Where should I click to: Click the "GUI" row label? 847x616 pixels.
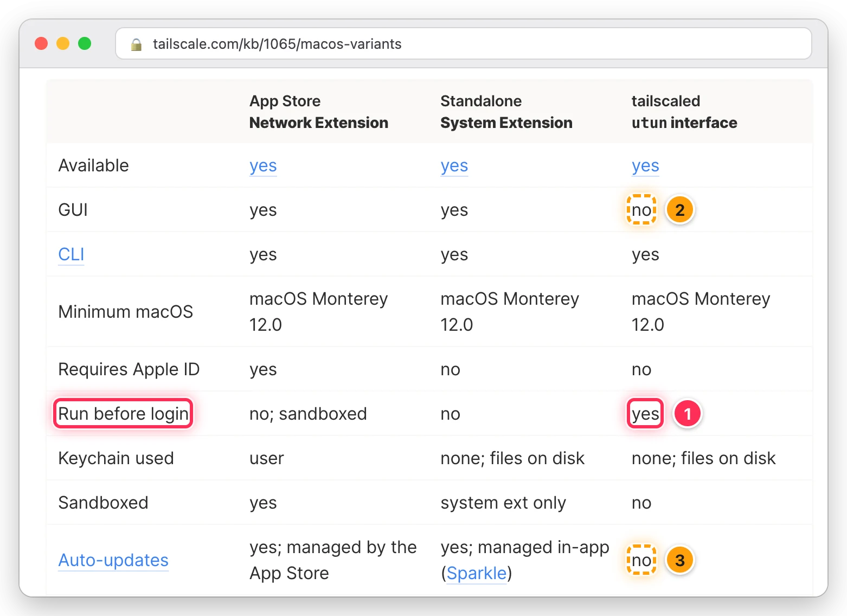[x=73, y=210]
